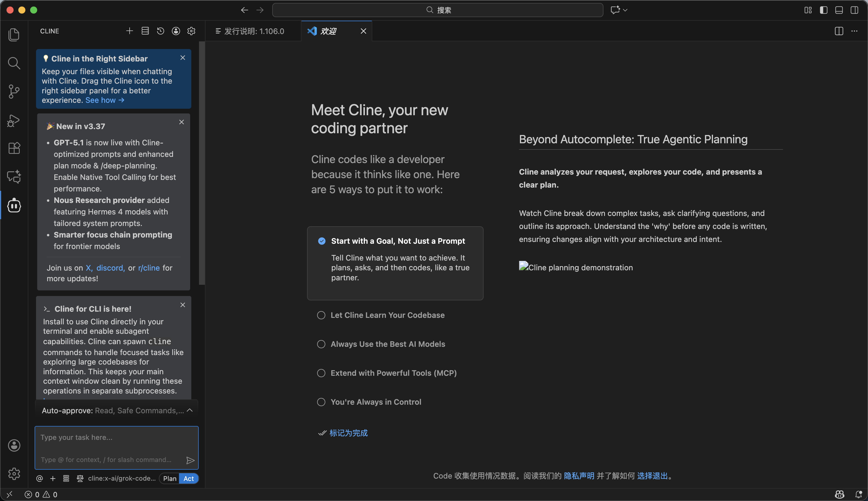The height and width of the screenshot is (501, 868).
Task: Open Cline settings gear in panel header
Action: point(191,31)
